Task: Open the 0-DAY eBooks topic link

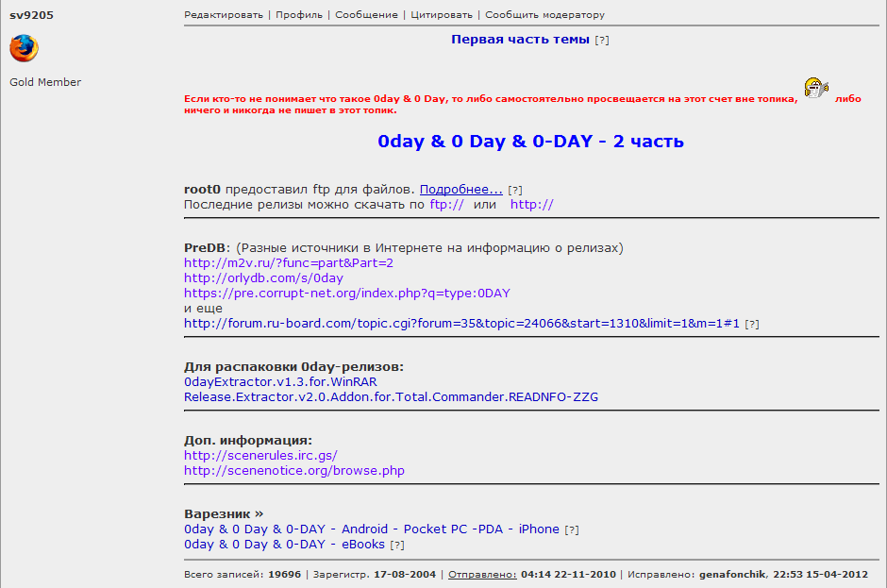Action: [285, 545]
